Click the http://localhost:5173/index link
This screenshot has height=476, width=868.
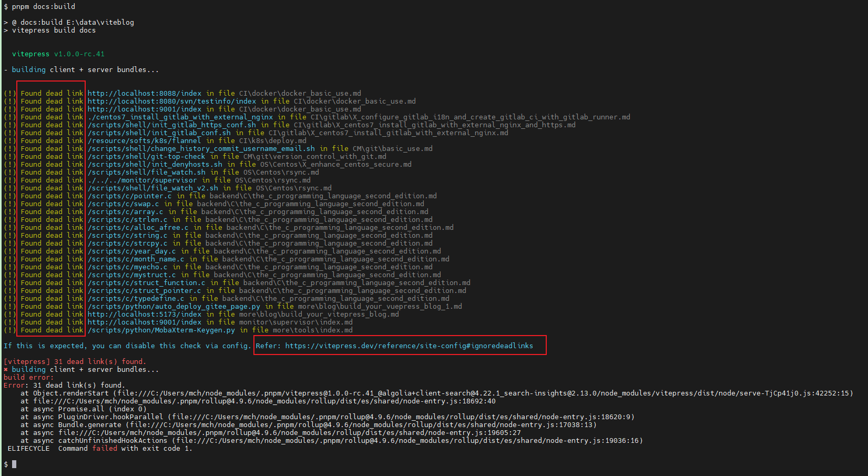[144, 314]
